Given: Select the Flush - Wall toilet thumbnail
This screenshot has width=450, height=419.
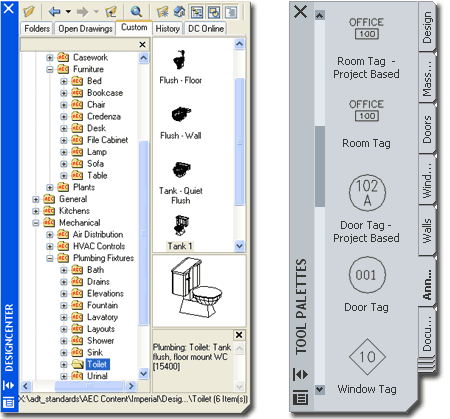Looking at the screenshot, I should click(181, 123).
